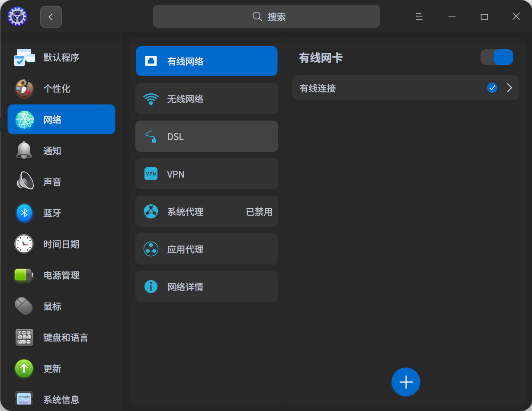Screen dimensions: 532x411
Task: Click the 有线网络 ethernet icon
Action: pyautogui.click(x=151, y=61)
